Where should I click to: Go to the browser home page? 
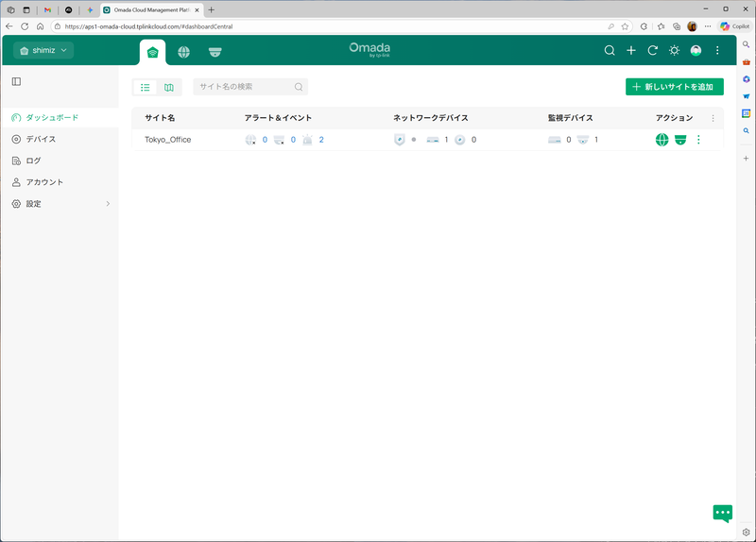(x=40, y=26)
